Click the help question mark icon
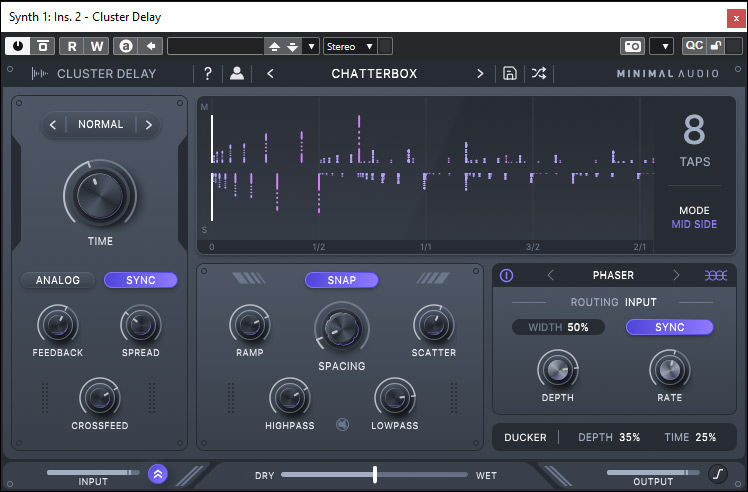748x492 pixels. [208, 73]
